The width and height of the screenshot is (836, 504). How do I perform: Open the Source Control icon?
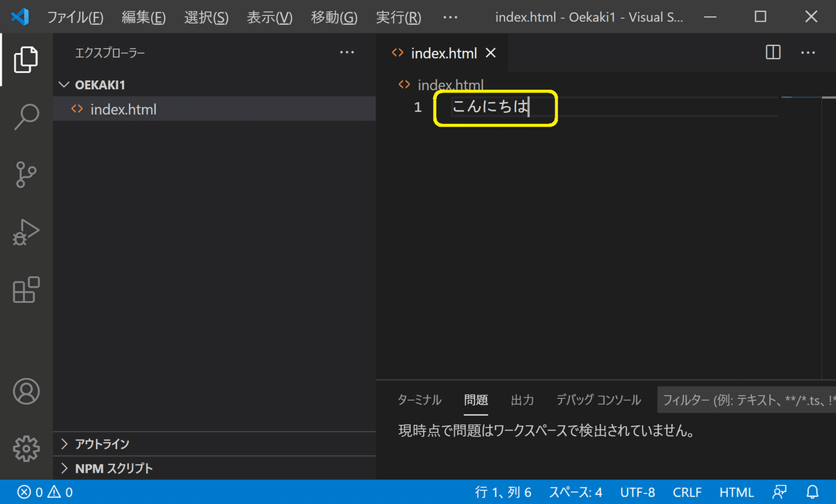click(x=26, y=175)
